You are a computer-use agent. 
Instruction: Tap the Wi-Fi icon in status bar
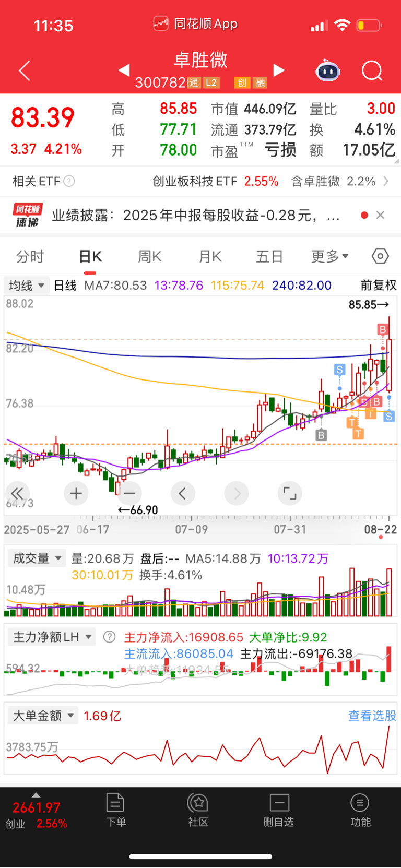[x=342, y=25]
